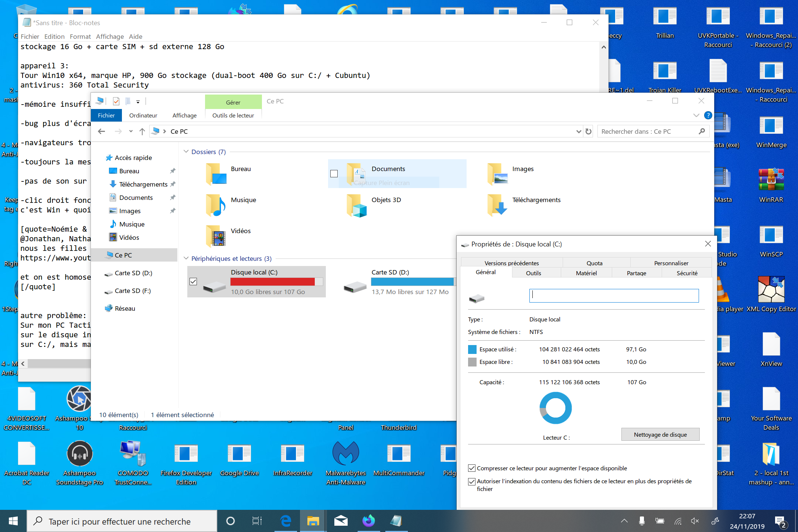The width and height of the screenshot is (798, 532).
Task: Switch to Versions précédentes tab
Action: pos(512,263)
